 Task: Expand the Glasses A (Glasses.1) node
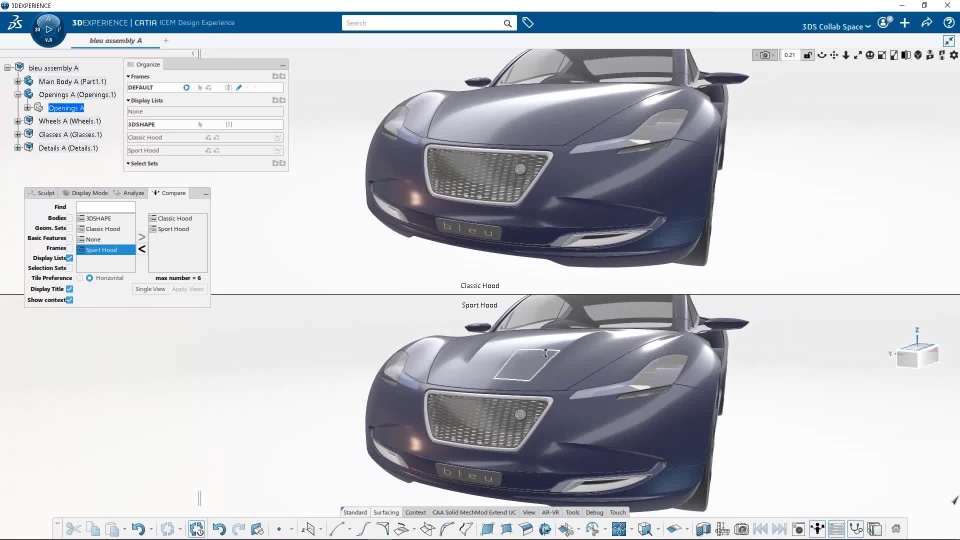tap(18, 135)
